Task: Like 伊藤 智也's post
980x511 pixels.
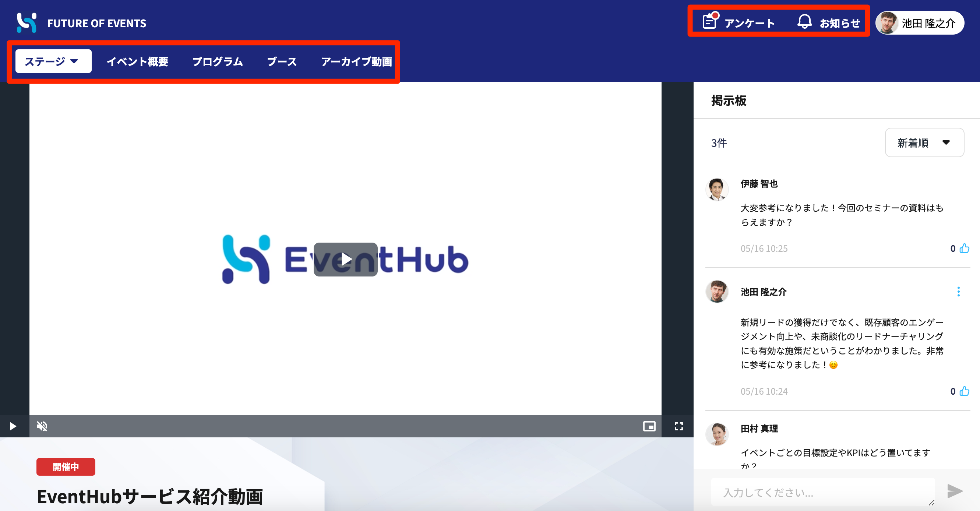Action: click(965, 249)
